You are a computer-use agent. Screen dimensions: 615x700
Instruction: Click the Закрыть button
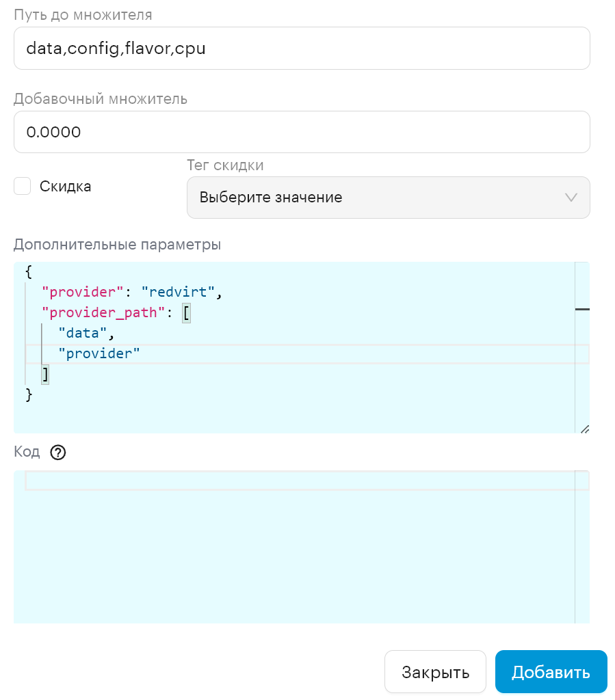click(435, 671)
